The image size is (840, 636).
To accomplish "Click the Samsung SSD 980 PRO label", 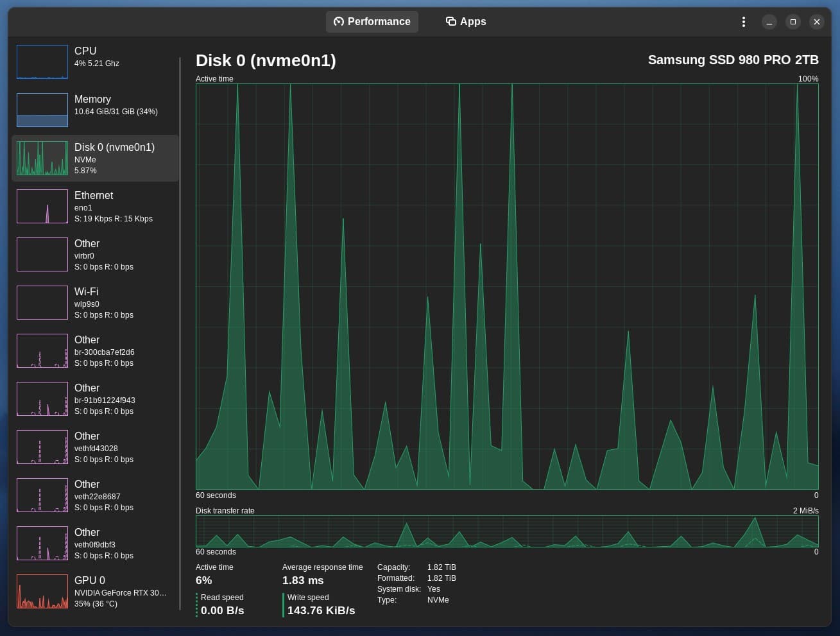I will pyautogui.click(x=733, y=60).
